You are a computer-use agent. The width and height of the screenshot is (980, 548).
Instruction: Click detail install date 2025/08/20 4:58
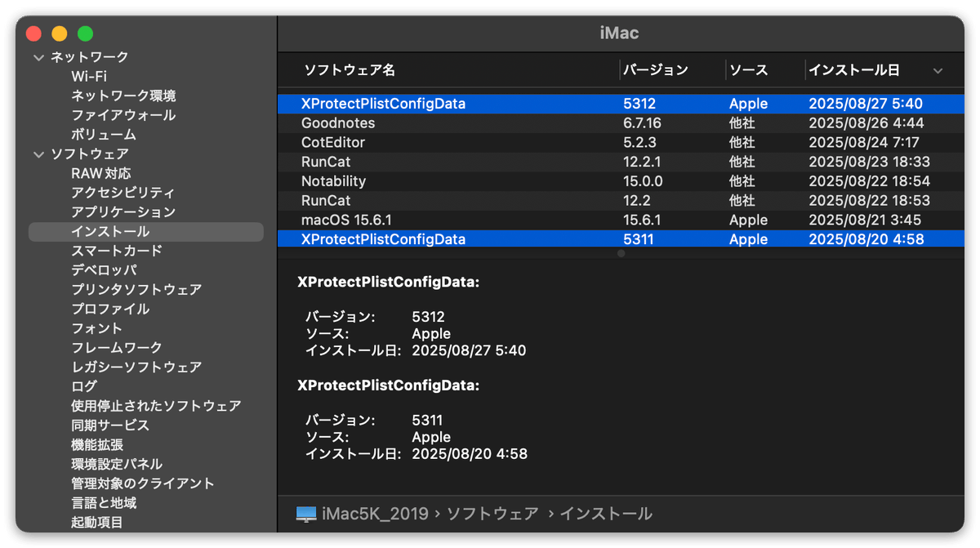[470, 454]
